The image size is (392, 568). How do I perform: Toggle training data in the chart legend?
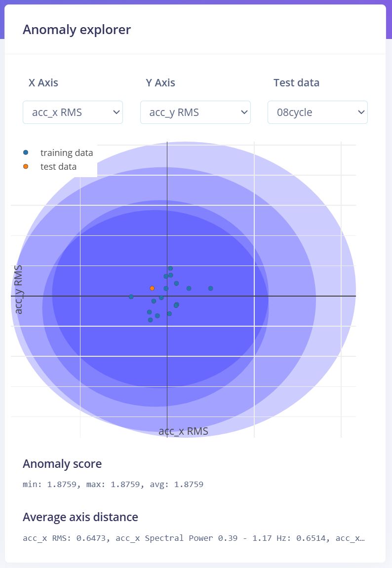click(x=58, y=153)
